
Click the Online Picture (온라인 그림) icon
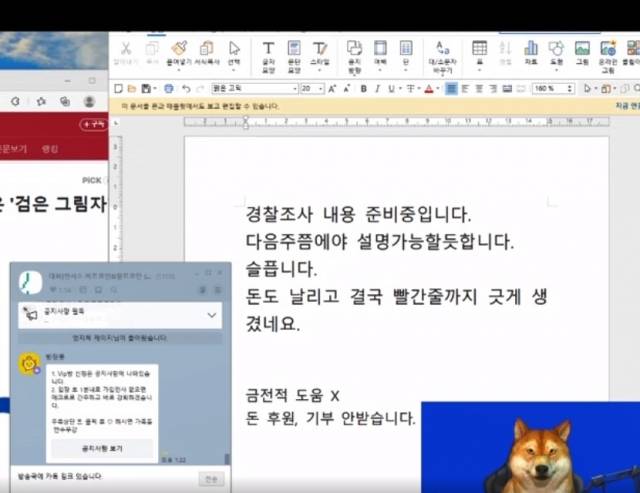coord(608,48)
